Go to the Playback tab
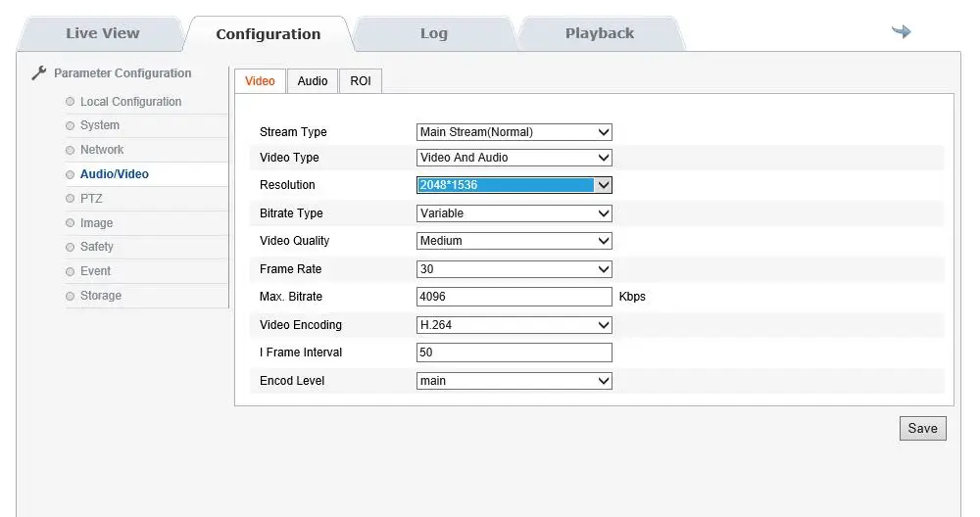 [x=600, y=33]
